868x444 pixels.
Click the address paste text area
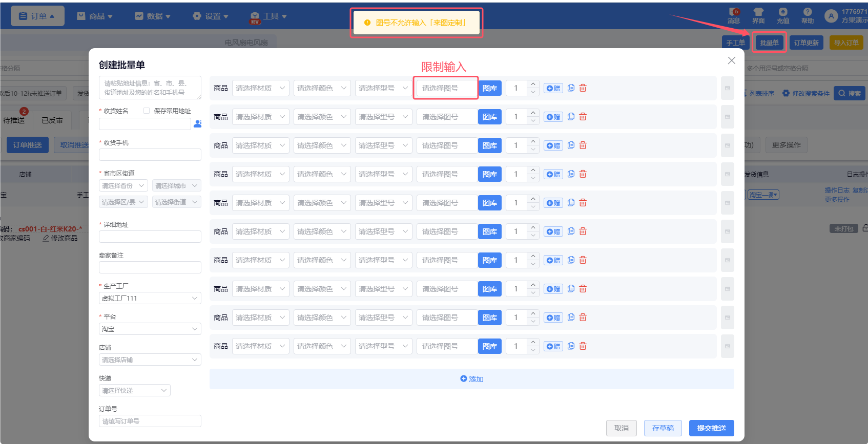150,88
